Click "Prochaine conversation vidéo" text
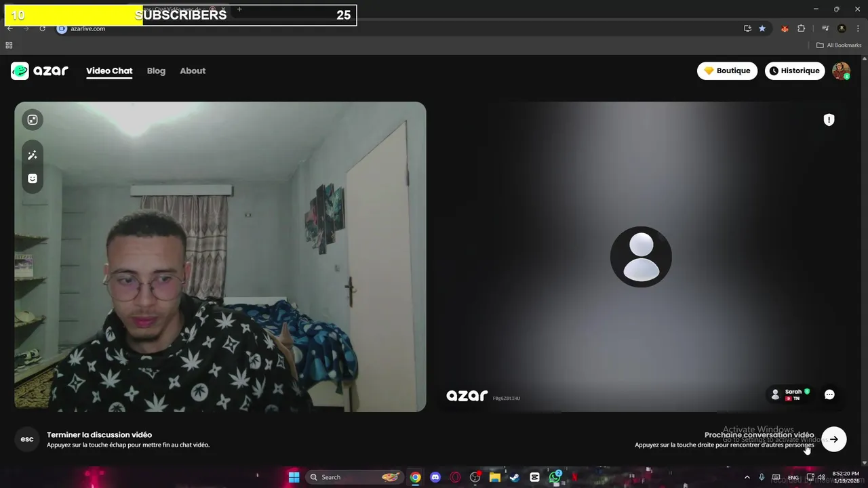The height and width of the screenshot is (488, 868). tap(759, 435)
